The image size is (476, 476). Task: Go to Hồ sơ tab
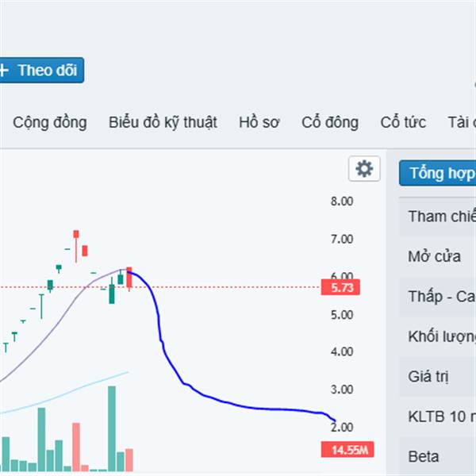point(259,123)
